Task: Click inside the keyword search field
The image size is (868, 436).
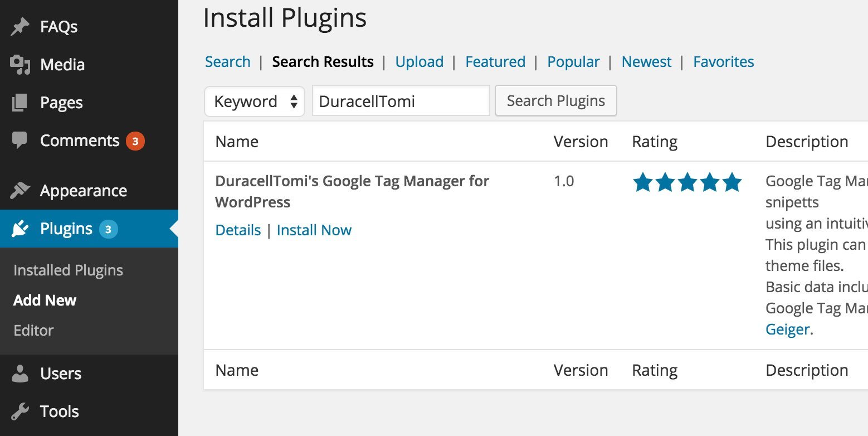Action: point(400,100)
